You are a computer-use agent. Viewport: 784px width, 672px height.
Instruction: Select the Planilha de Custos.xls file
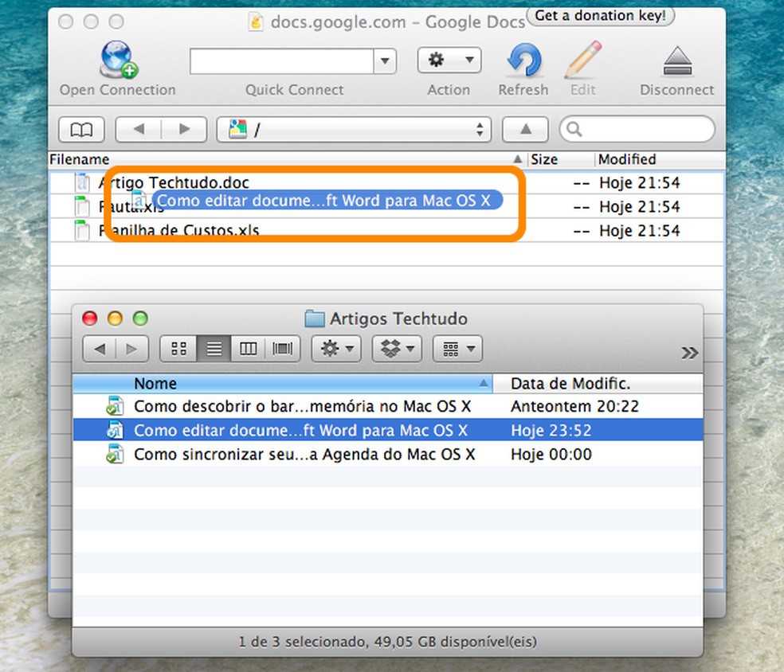386,231
